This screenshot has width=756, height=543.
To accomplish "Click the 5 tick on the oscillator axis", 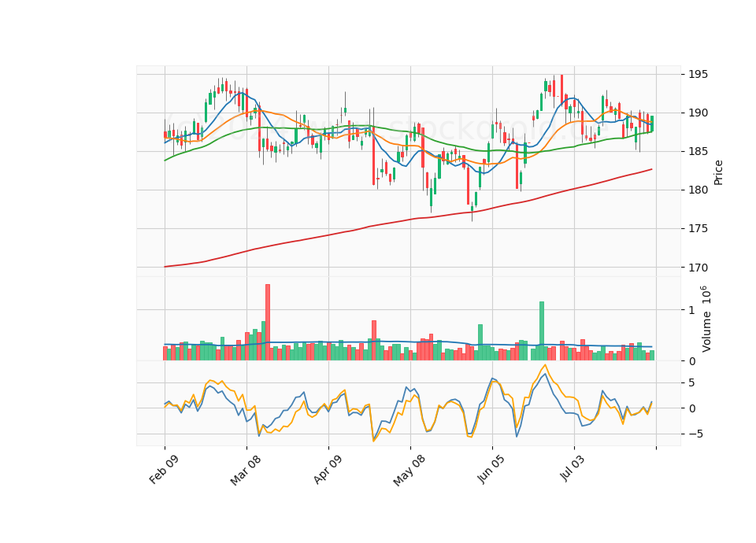I will tap(692, 383).
